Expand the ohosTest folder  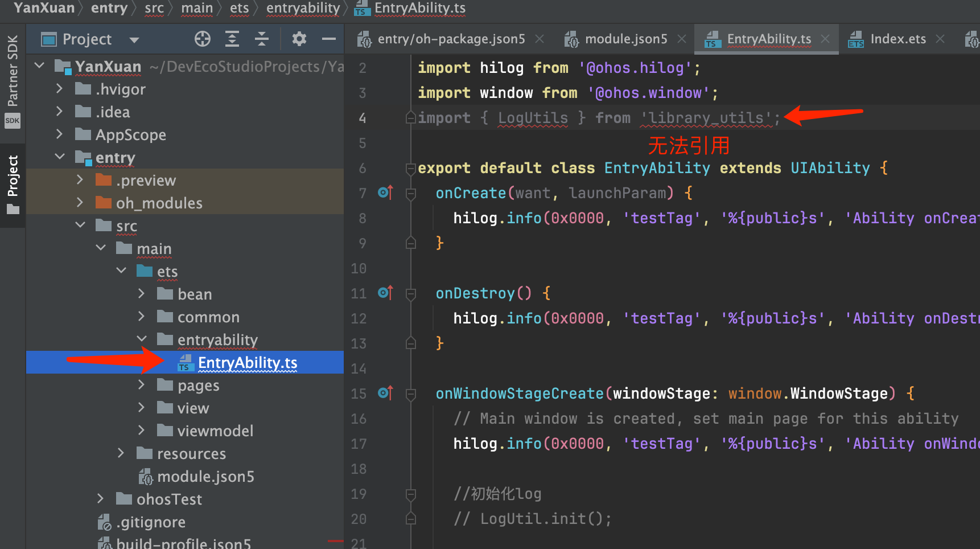click(101, 499)
